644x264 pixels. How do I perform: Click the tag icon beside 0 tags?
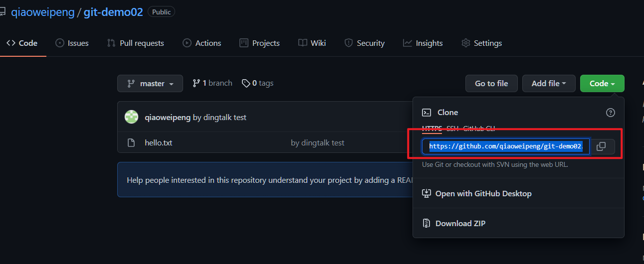[x=245, y=83]
